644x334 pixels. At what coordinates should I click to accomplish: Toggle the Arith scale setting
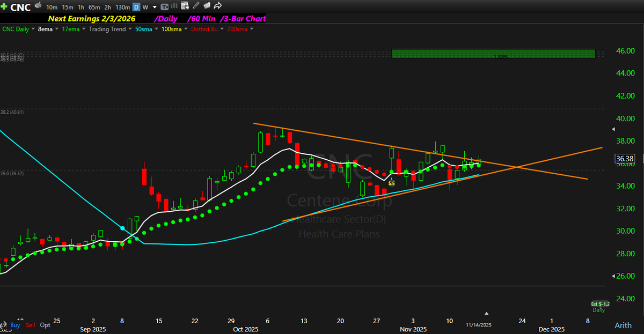pyautogui.click(x=623, y=325)
